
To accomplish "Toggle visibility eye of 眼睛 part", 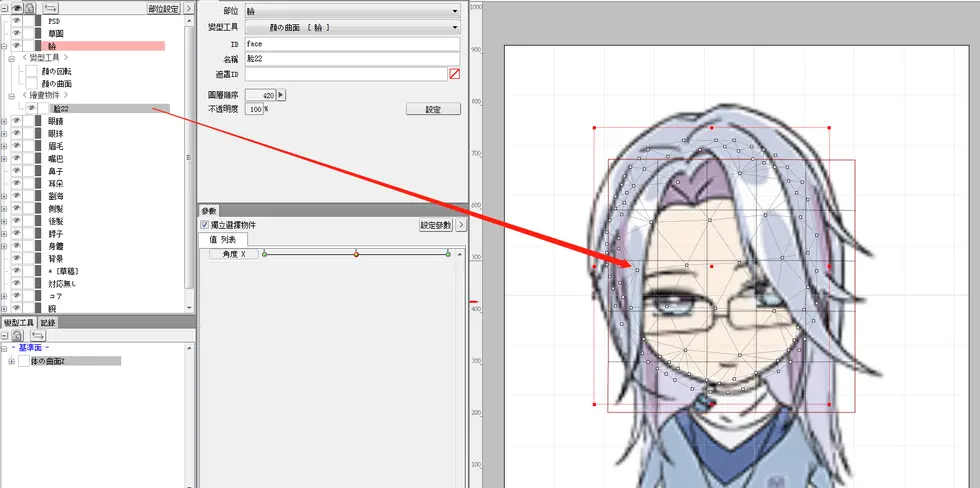I will (x=16, y=121).
